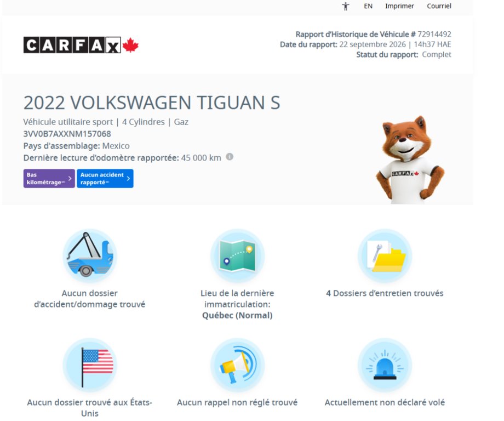The width and height of the screenshot is (504, 421).
Task: Click the VIN 3VV0B7AXXNM157068
Action: pyautogui.click(x=67, y=134)
